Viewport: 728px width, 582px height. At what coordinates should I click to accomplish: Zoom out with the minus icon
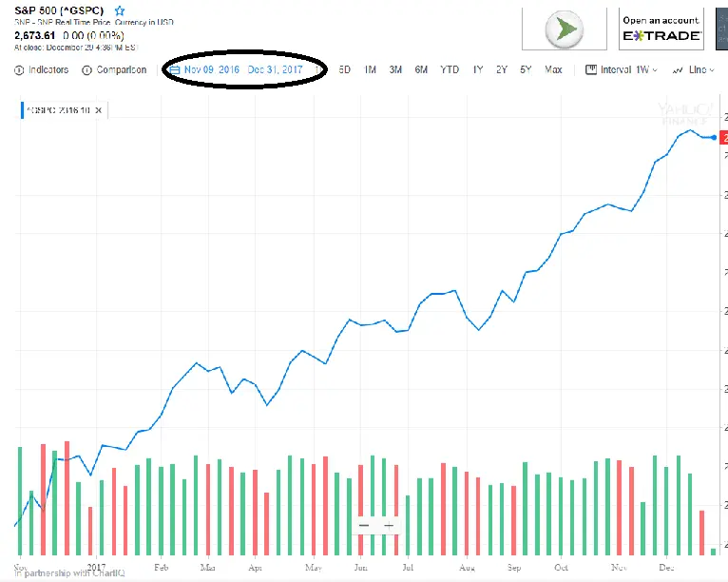pyautogui.click(x=364, y=525)
